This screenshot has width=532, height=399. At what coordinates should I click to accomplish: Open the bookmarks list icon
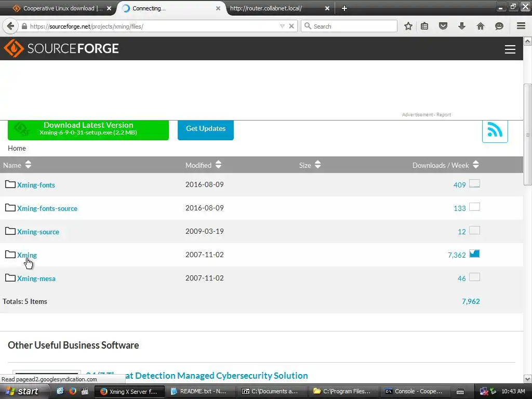(424, 26)
